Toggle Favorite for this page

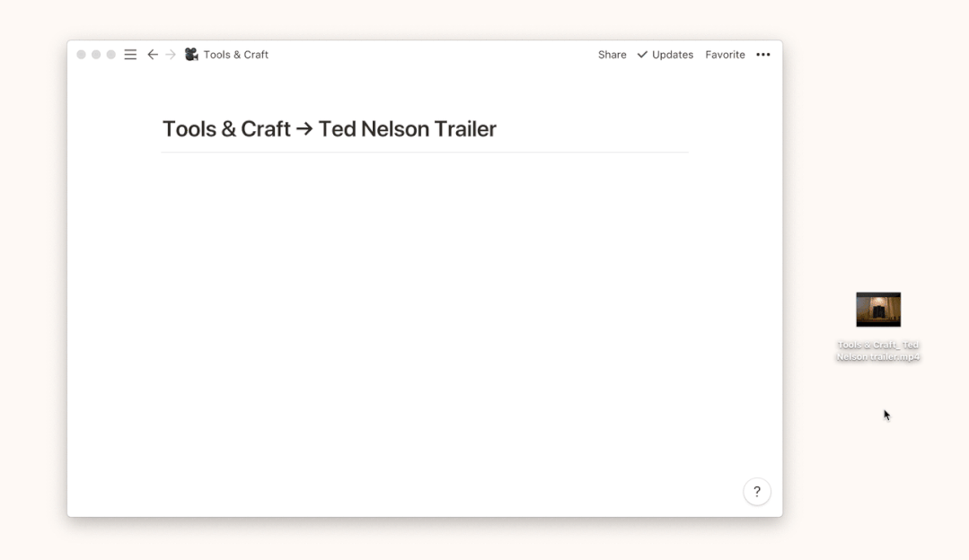(725, 55)
